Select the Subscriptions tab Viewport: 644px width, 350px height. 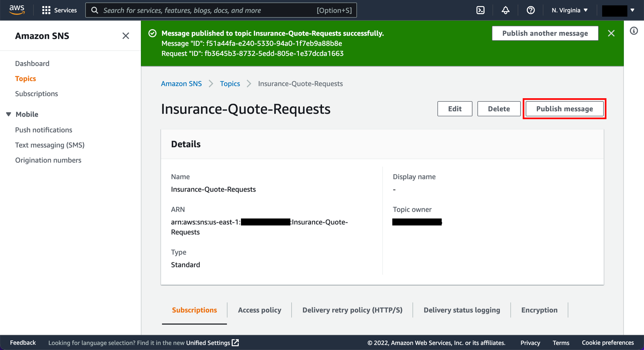click(x=194, y=309)
